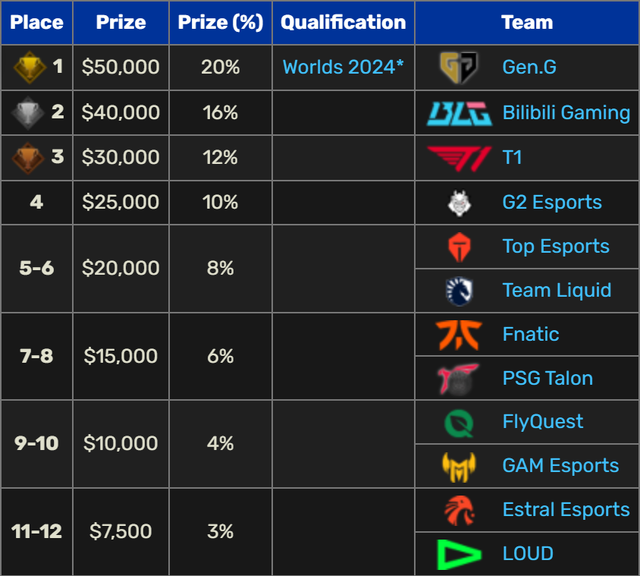The width and height of the screenshot is (640, 576).
Task: Click the Fnatic orange logo icon
Action: [x=459, y=334]
